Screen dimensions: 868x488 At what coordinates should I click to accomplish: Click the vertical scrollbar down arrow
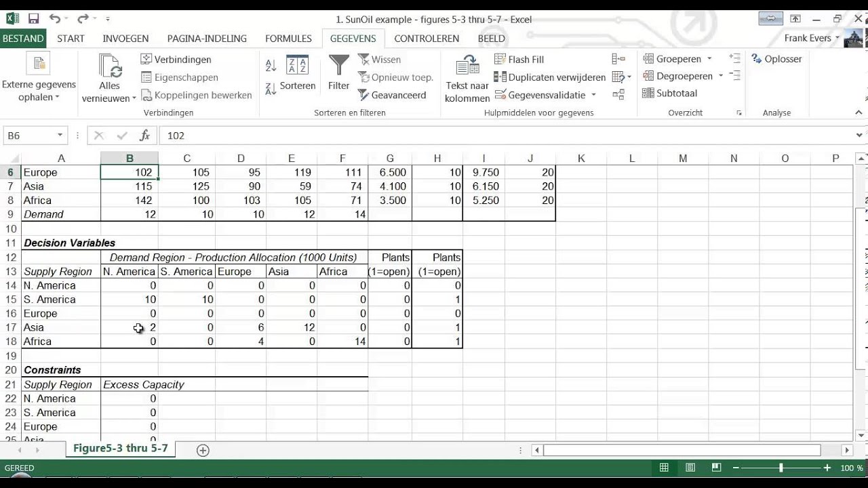point(861,435)
